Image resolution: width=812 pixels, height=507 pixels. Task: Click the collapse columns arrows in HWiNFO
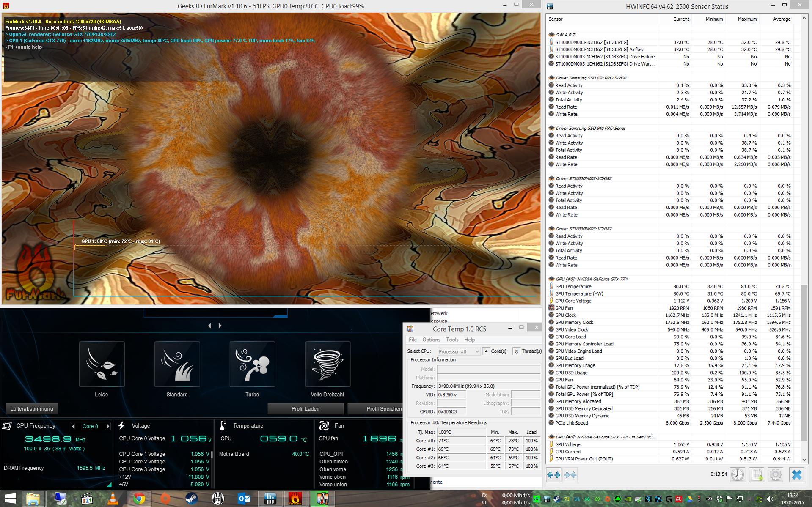click(570, 475)
